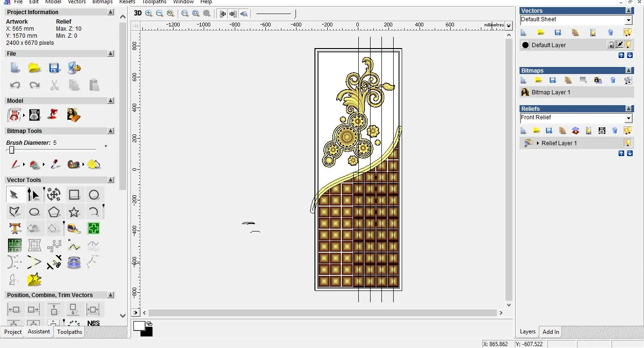Open the Default Sheet dropdown
644x348 pixels.
tap(628, 20)
